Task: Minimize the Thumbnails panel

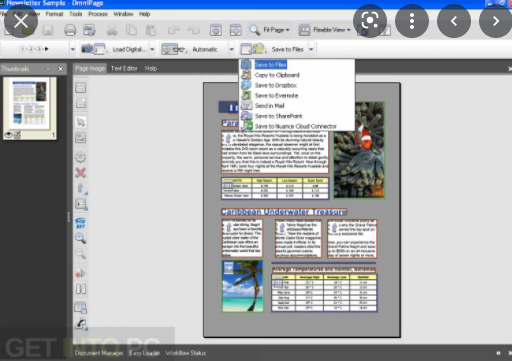Action: click(x=48, y=69)
